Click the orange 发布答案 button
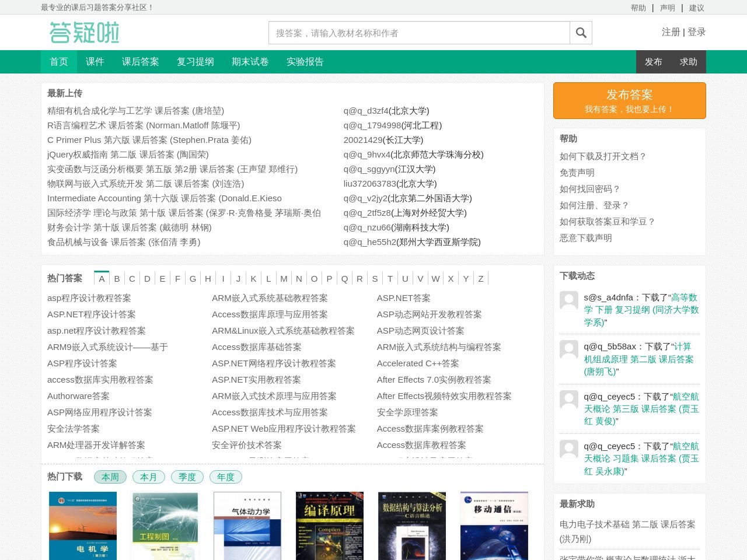Viewport: 747px width, 560px height. click(x=630, y=100)
